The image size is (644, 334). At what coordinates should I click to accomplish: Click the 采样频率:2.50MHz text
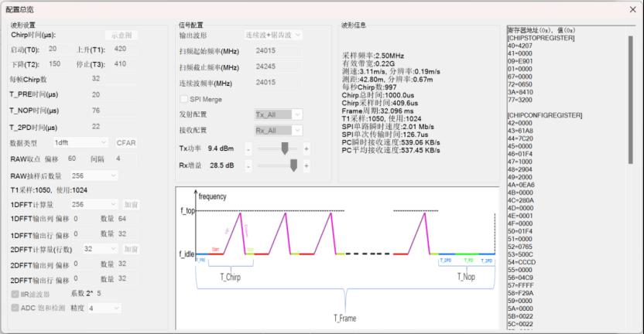[x=373, y=56]
